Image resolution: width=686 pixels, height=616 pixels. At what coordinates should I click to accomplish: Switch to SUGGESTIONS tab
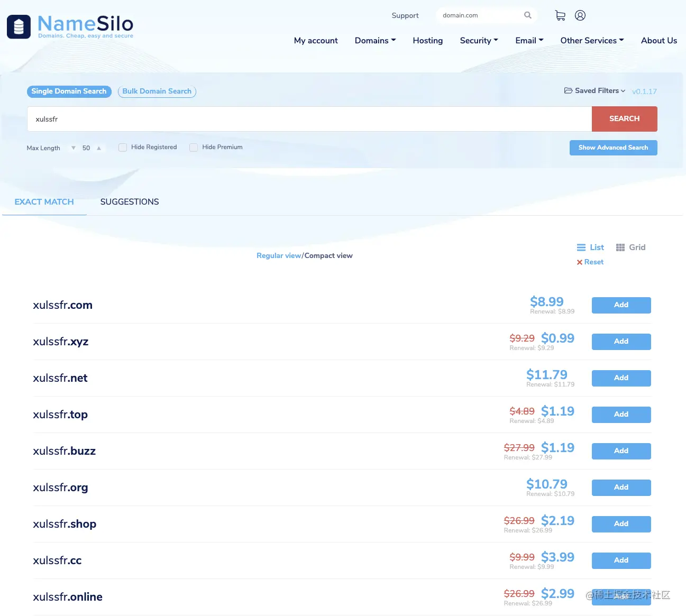click(130, 202)
